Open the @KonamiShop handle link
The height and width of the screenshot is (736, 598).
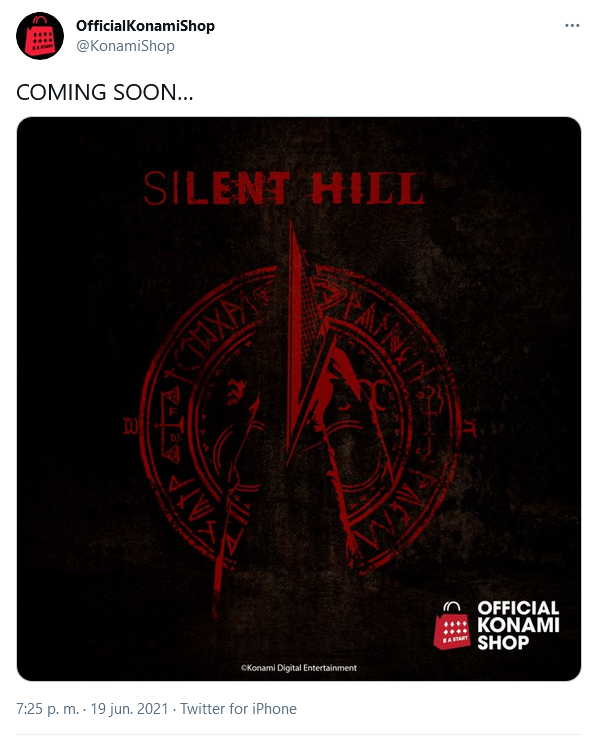point(125,46)
